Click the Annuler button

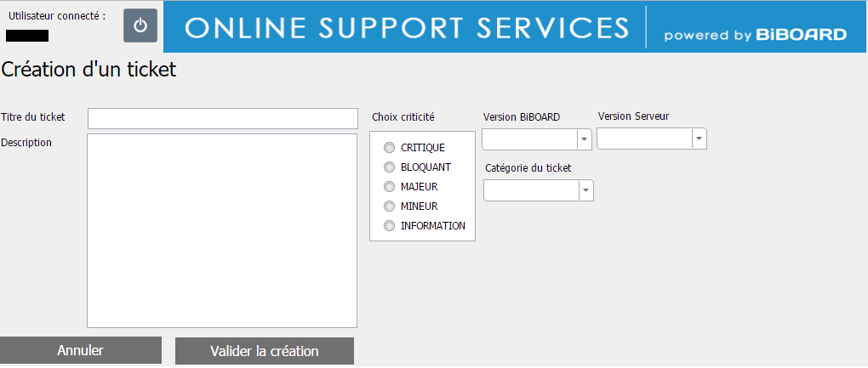pos(80,350)
